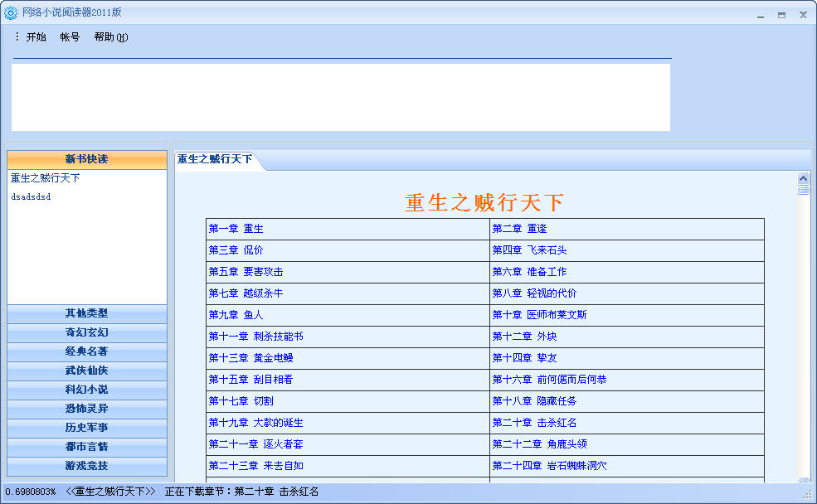Click the scroll-up arrow of chapter list
The width and height of the screenshot is (817, 504).
tap(803, 178)
